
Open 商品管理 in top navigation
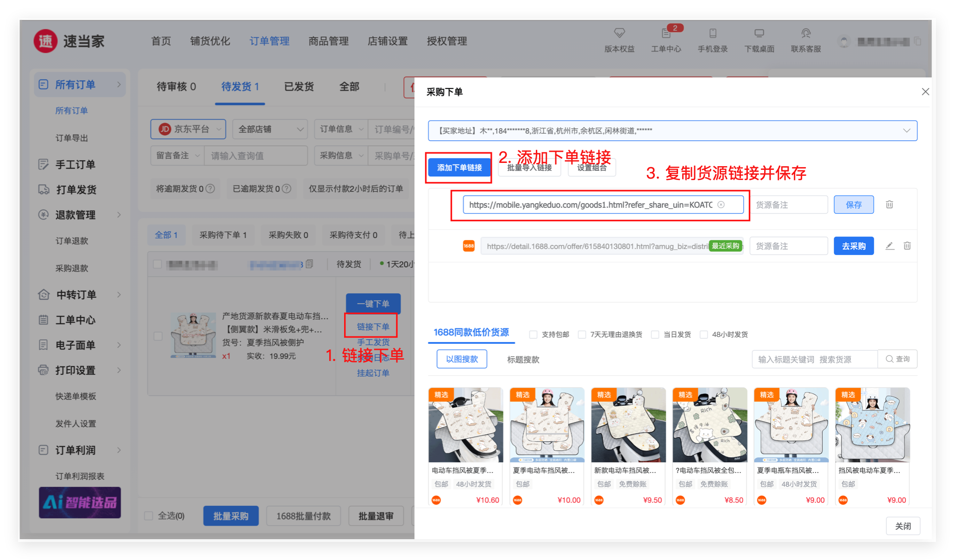(x=328, y=41)
